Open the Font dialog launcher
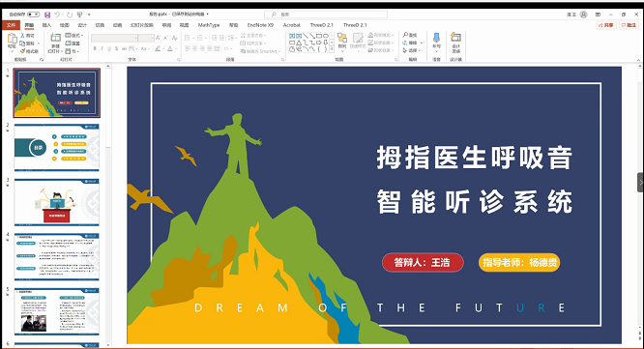The height and width of the screenshot is (349, 644). pos(178,60)
